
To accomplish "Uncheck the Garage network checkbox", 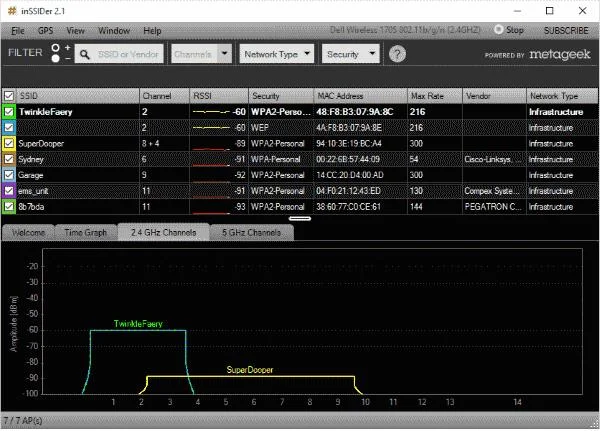I will coord(9,175).
